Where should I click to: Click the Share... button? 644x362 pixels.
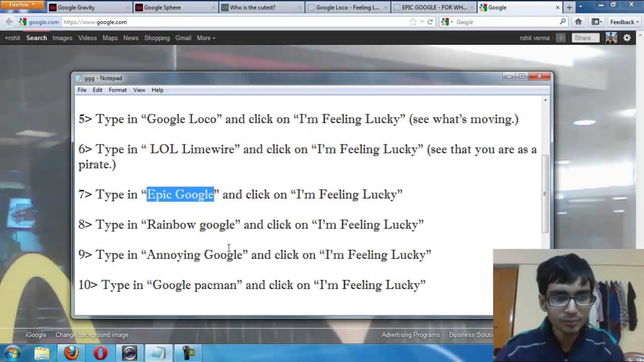[x=585, y=38]
